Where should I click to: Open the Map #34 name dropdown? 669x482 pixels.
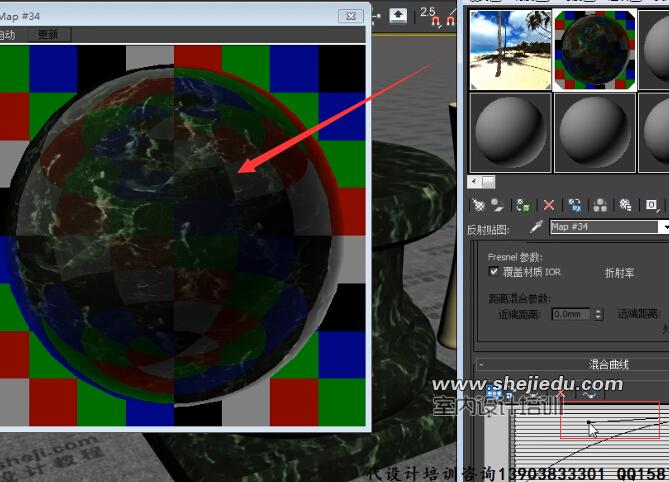click(x=665, y=227)
